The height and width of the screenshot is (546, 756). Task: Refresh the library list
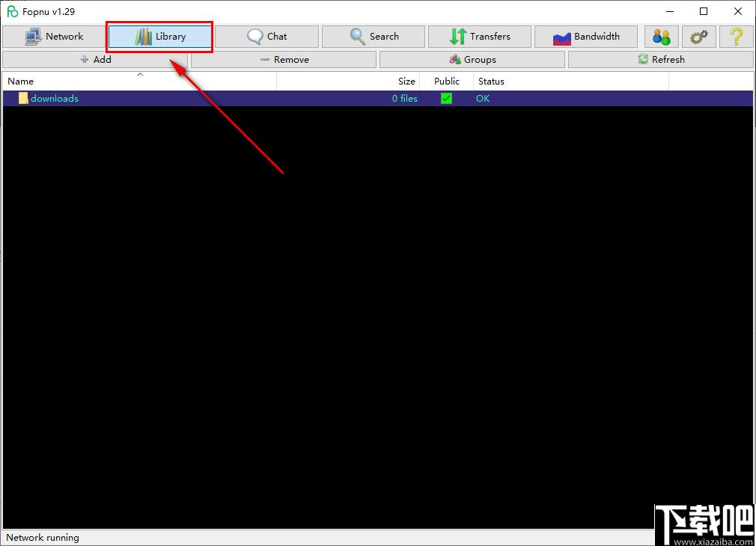pyautogui.click(x=660, y=59)
